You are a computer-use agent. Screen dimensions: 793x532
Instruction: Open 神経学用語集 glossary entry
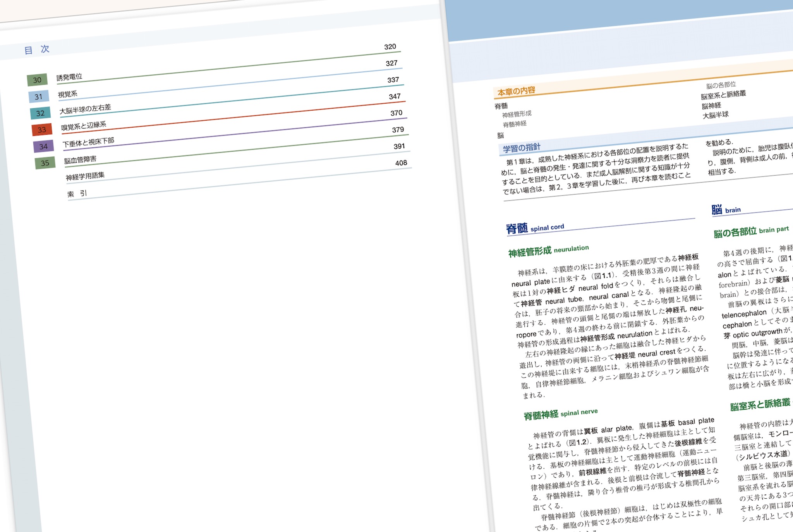(85, 176)
